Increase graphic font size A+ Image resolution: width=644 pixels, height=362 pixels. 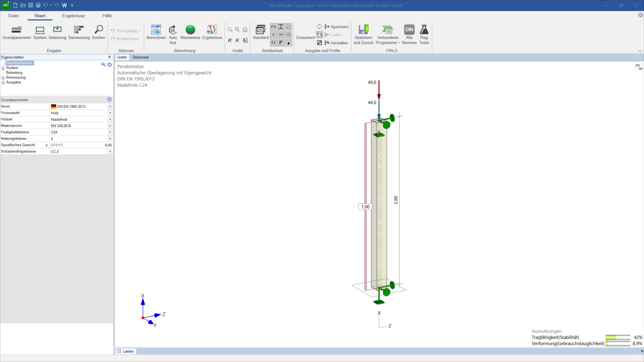[x=230, y=40]
